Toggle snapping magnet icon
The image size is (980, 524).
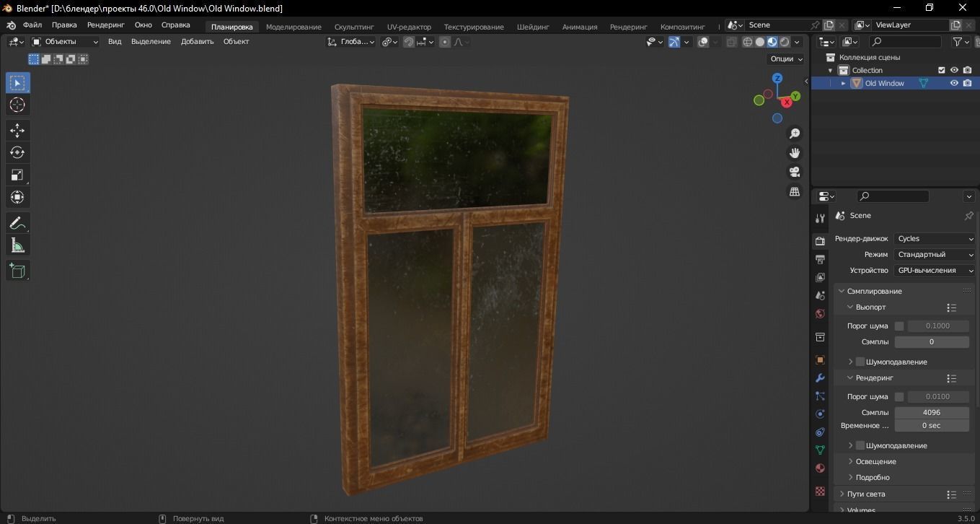point(409,42)
